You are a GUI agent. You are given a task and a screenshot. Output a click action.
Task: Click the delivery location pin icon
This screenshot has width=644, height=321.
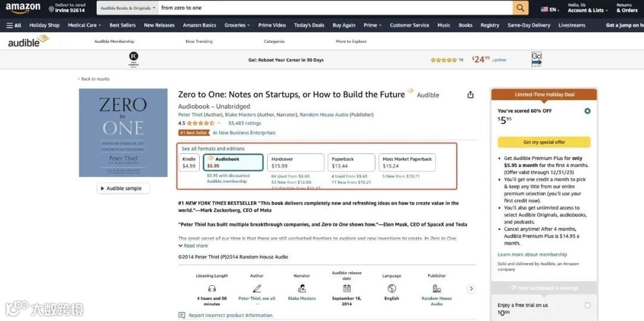point(51,9)
